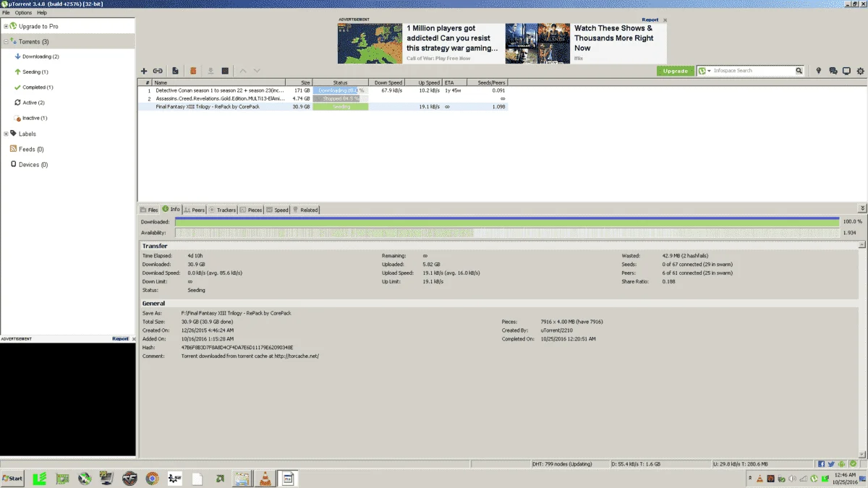Click Report link above top advertisement
The height and width of the screenshot is (488, 868).
[650, 20]
